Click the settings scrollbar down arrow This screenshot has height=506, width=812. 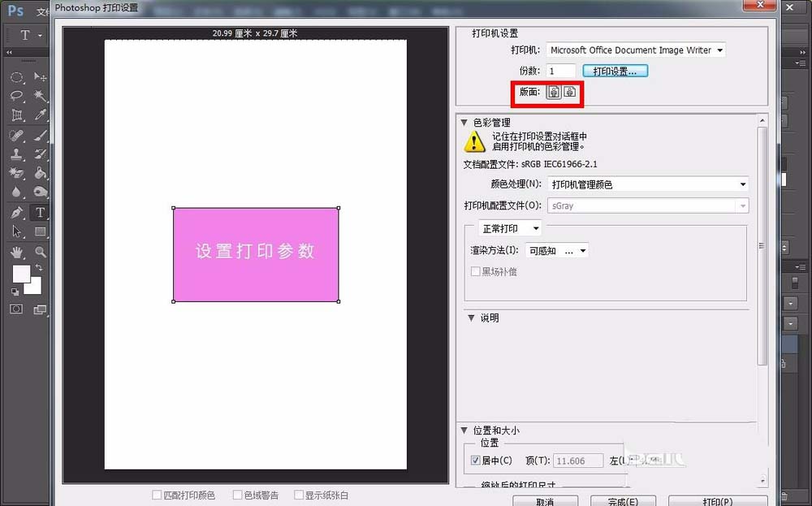[762, 481]
